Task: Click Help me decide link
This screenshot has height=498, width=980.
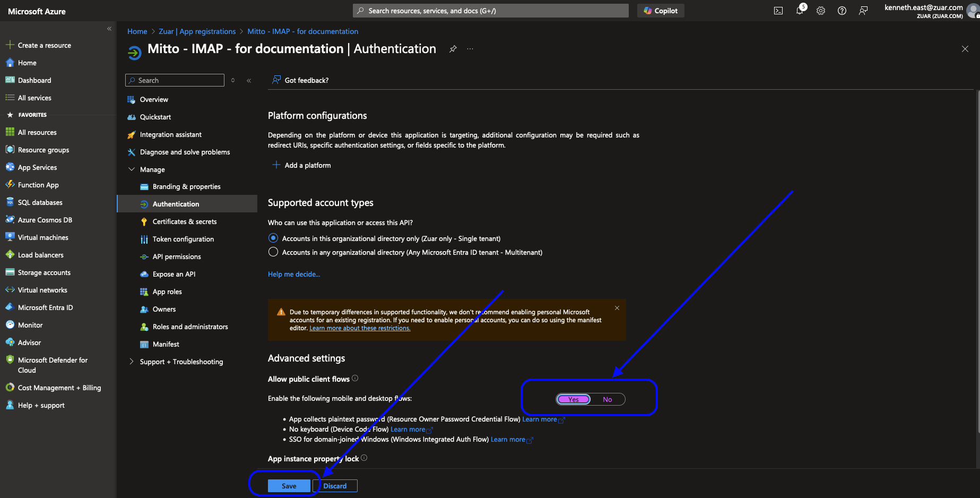Action: [294, 274]
